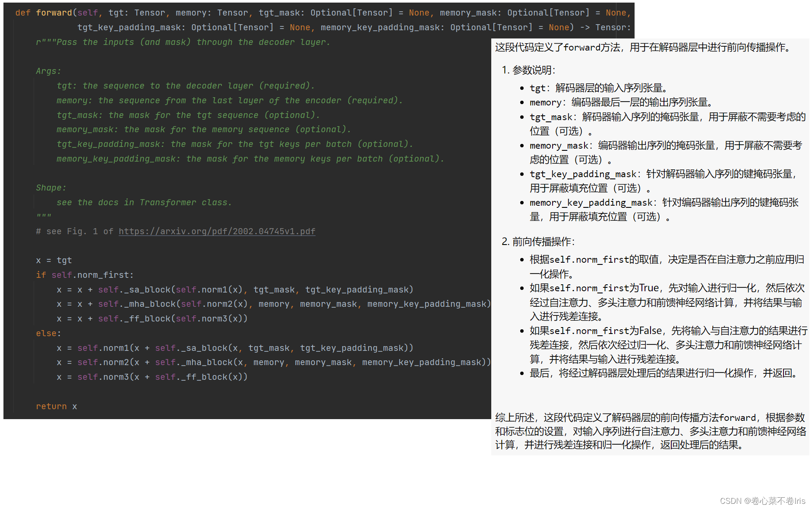Click docstring line beginning 'memory_key_padding_mask: the mask'

(x=250, y=159)
